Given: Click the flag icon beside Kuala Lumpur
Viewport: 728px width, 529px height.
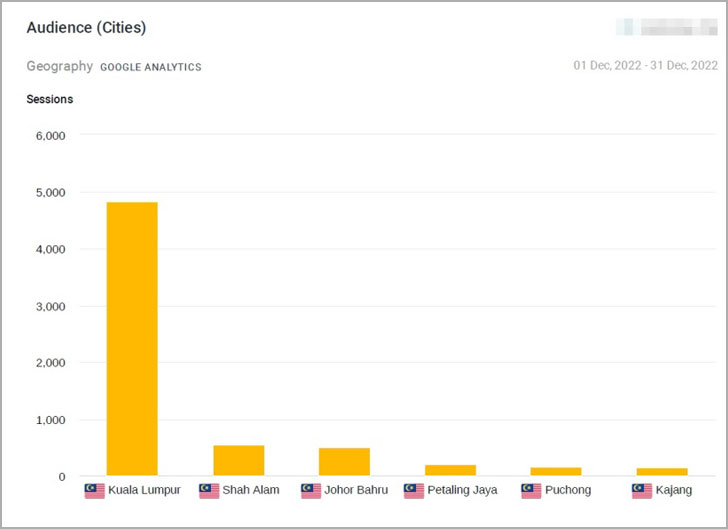Looking at the screenshot, I should click(95, 490).
